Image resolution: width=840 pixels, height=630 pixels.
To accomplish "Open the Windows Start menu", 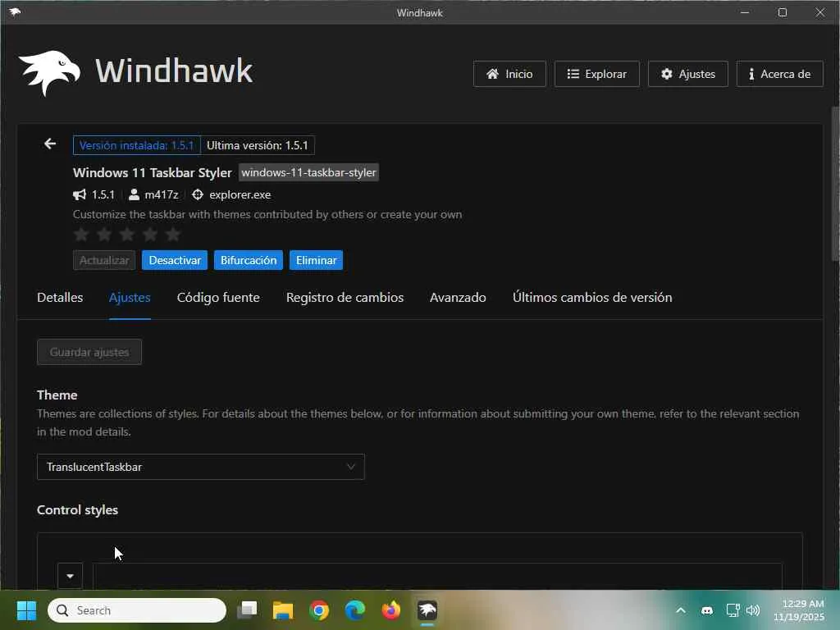I will point(26,610).
